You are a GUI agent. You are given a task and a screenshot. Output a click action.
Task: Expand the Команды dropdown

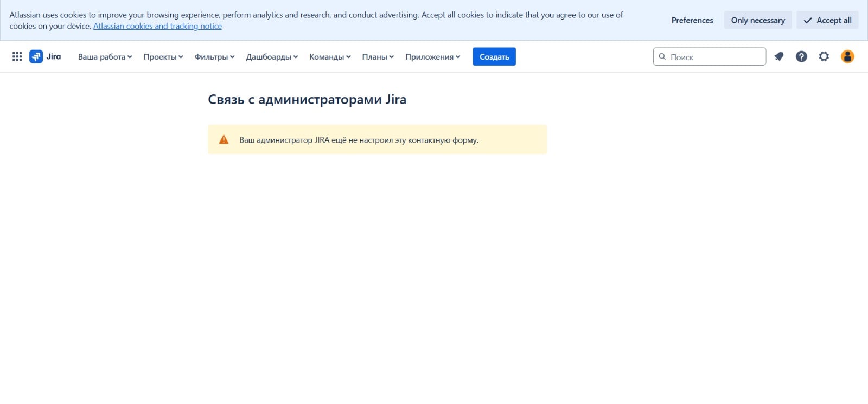pyautogui.click(x=330, y=57)
